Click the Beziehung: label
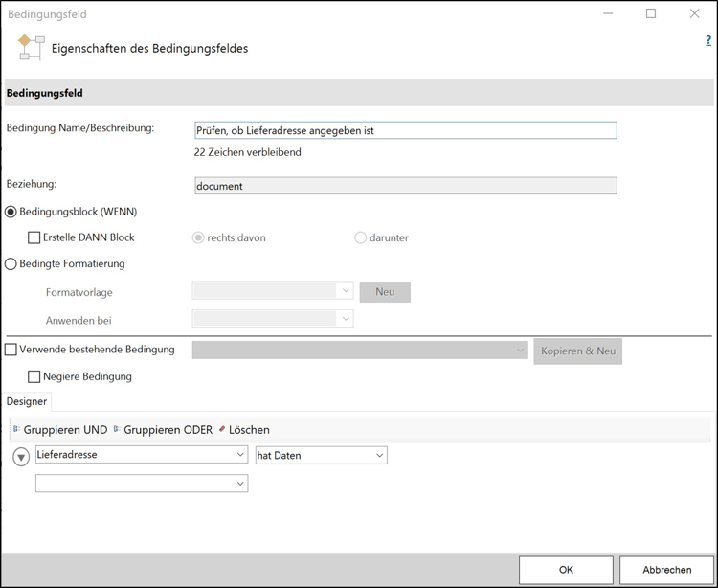Viewport: 718px width, 588px height. (x=32, y=184)
